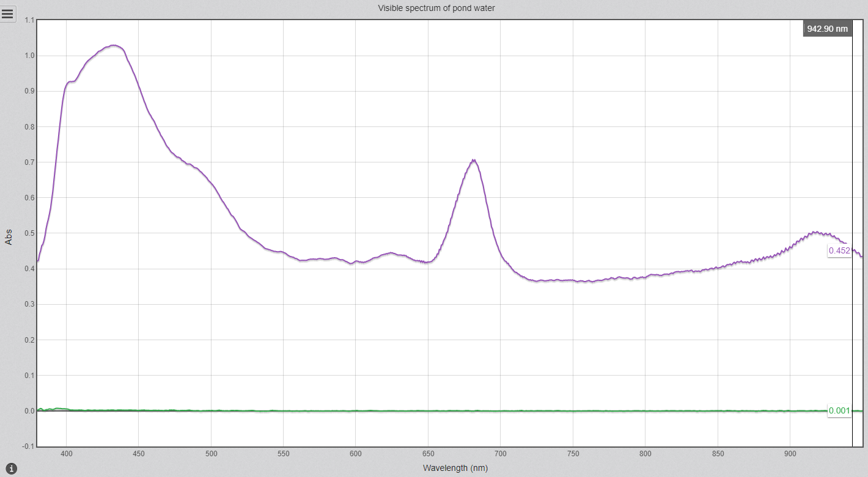Click the green 0.001 value label

(839, 410)
